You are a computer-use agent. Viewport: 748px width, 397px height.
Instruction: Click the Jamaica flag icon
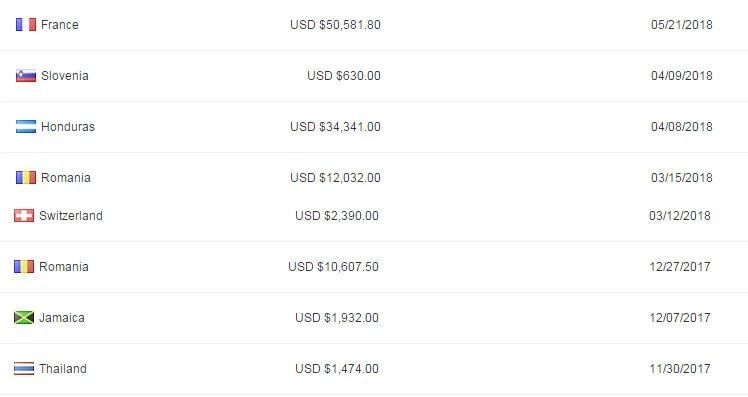pyautogui.click(x=24, y=317)
